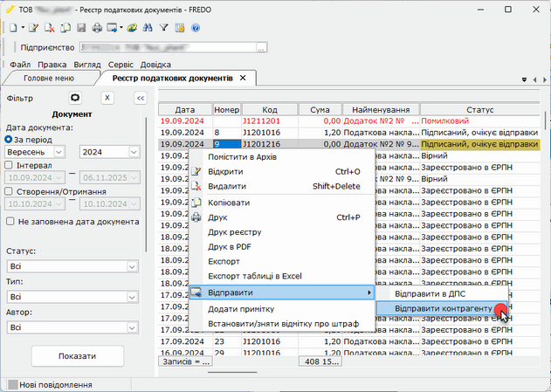The height and width of the screenshot is (392, 551).
Task: Sort table by the Статус column header
Action: 480,110
